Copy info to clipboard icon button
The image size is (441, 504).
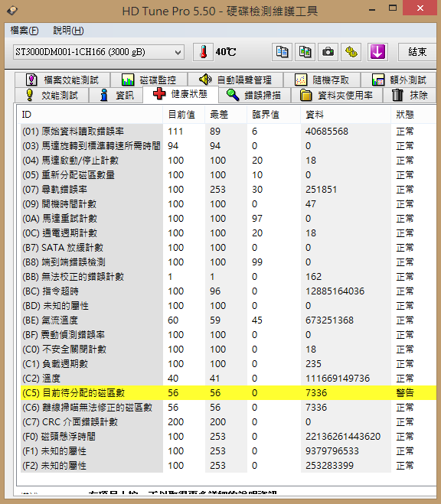[282, 52]
